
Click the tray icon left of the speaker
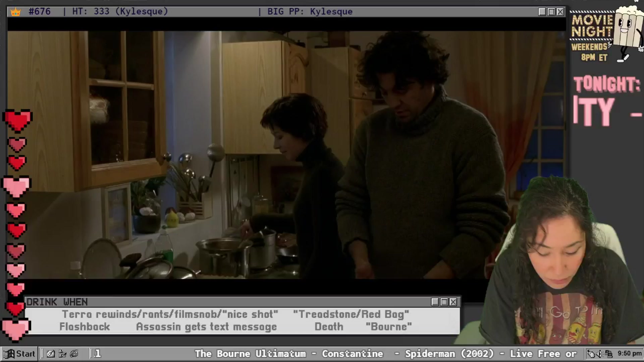(x=591, y=354)
